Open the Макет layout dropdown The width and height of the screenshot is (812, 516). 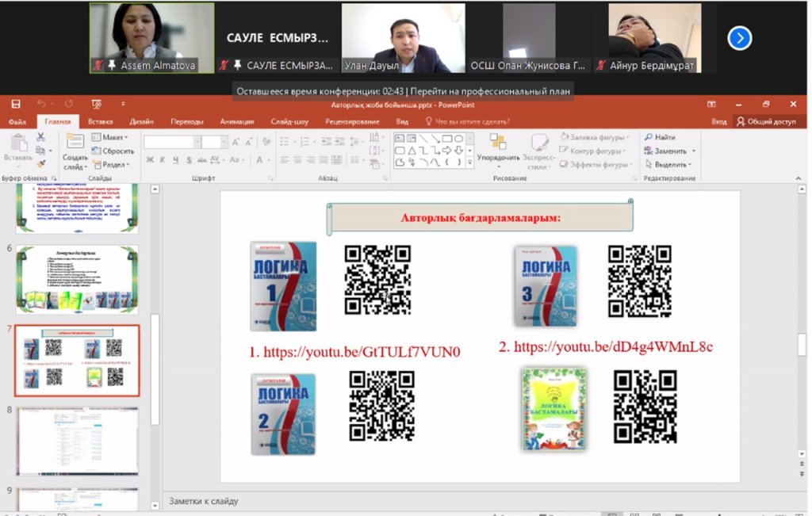109,137
